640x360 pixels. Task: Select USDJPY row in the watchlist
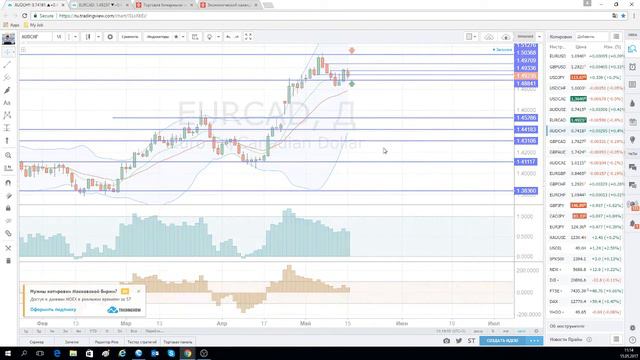tap(585, 78)
